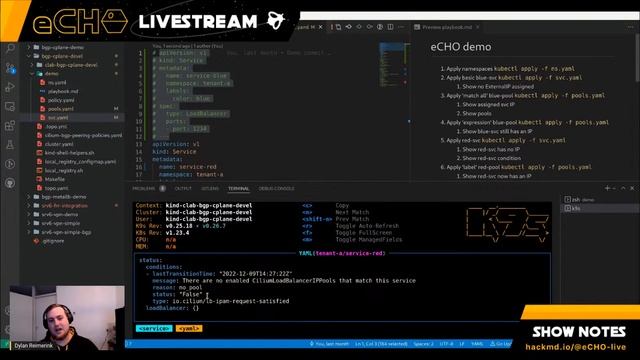Open .topo.yml in the explorer
This screenshot has height=360, width=640.
point(72,127)
